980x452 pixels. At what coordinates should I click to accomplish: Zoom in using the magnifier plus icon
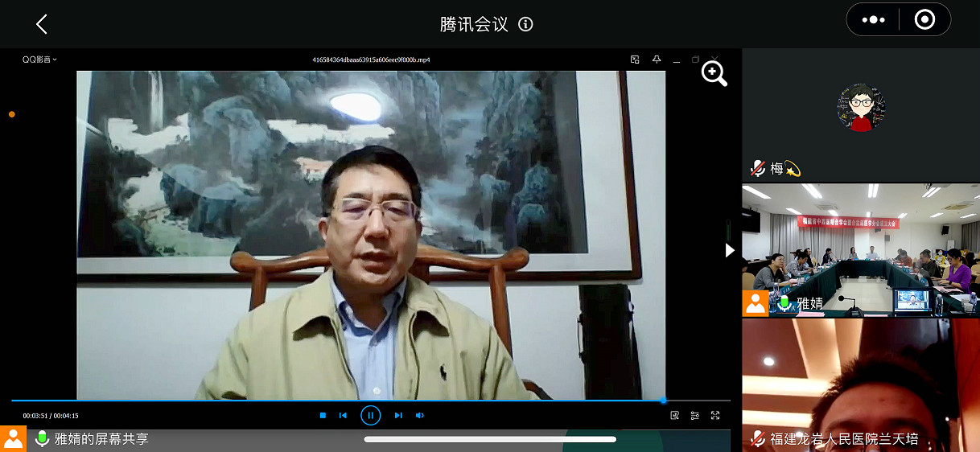(x=714, y=73)
